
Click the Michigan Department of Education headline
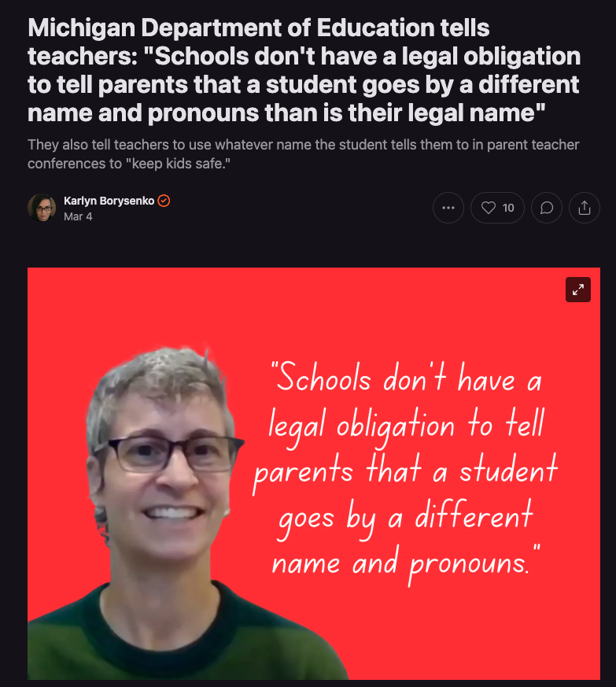pyautogui.click(x=304, y=70)
